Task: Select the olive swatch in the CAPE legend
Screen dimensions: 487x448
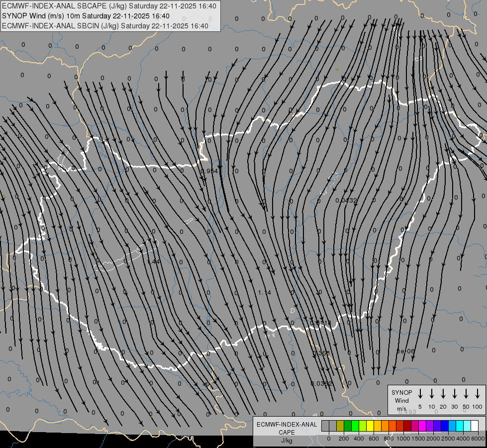Action: (x=340, y=426)
